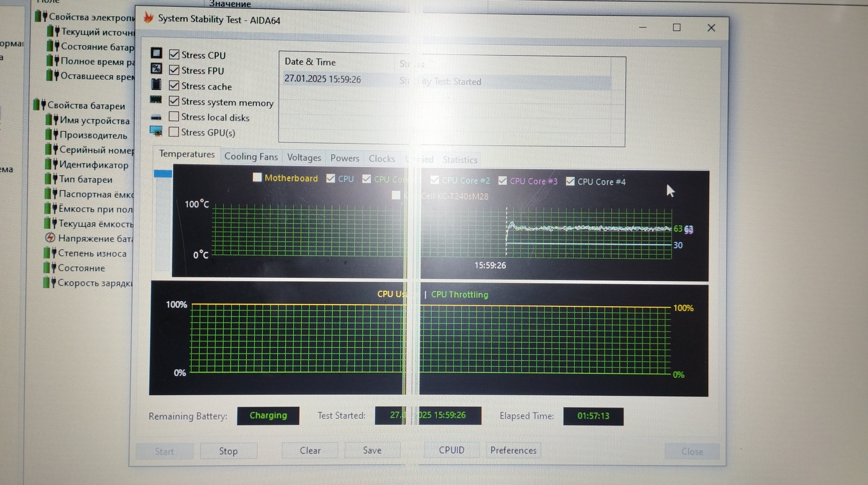Select the Clocks tab
Screen dimensions: 868x485
click(382, 158)
